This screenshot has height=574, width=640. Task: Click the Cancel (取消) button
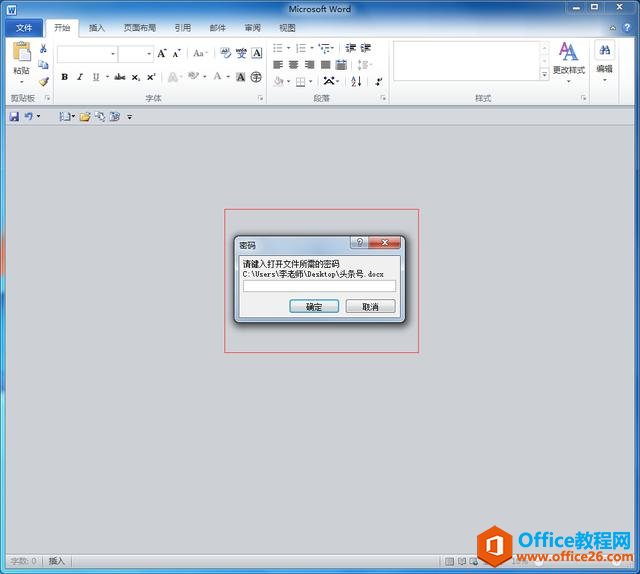pyautogui.click(x=371, y=307)
